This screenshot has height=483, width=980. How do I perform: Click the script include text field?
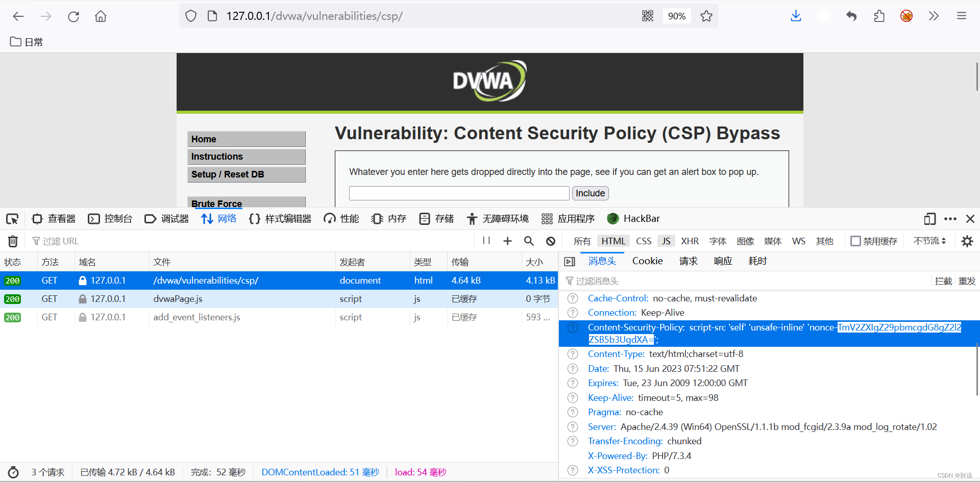(x=459, y=193)
